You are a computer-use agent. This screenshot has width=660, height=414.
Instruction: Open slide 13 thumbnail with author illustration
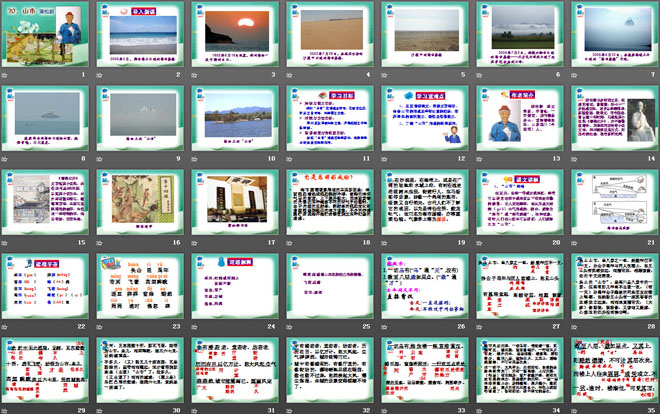(x=520, y=119)
